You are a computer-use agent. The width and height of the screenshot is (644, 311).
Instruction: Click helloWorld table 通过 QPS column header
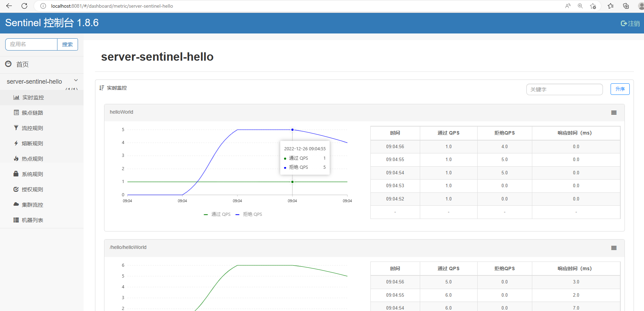448,133
